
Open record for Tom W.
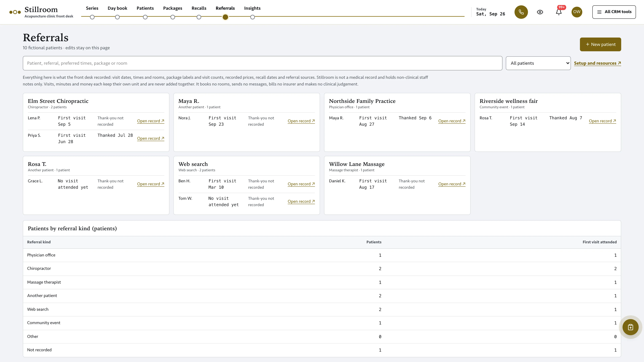301,201
